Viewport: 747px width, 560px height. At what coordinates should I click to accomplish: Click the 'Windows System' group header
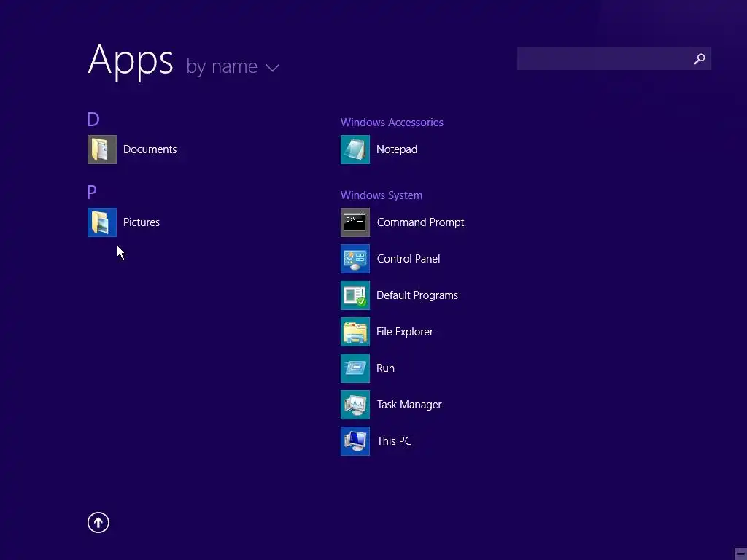tap(382, 195)
